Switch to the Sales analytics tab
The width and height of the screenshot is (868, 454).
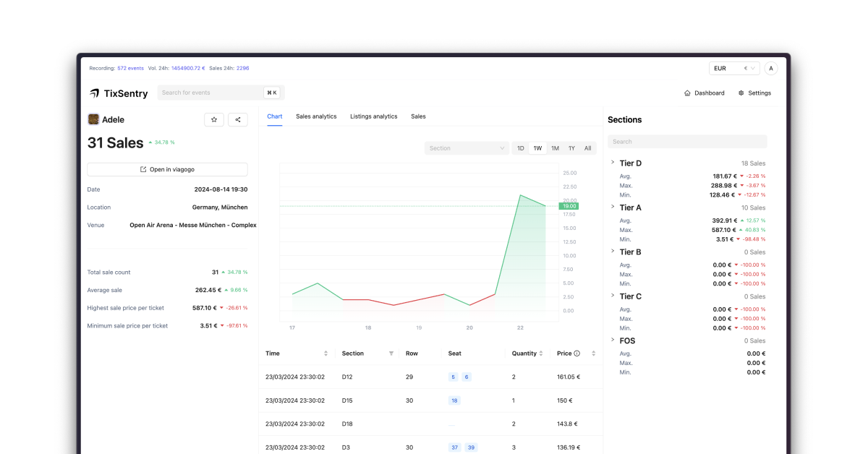click(x=316, y=116)
